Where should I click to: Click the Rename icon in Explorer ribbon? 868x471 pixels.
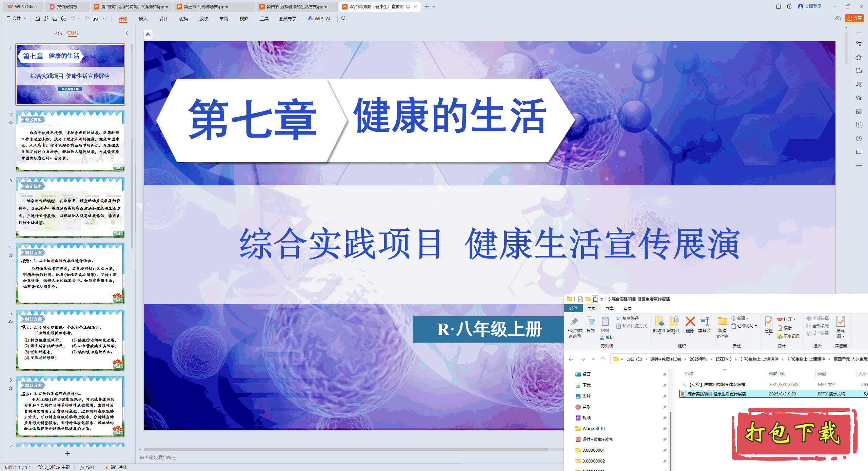pyautogui.click(x=704, y=322)
